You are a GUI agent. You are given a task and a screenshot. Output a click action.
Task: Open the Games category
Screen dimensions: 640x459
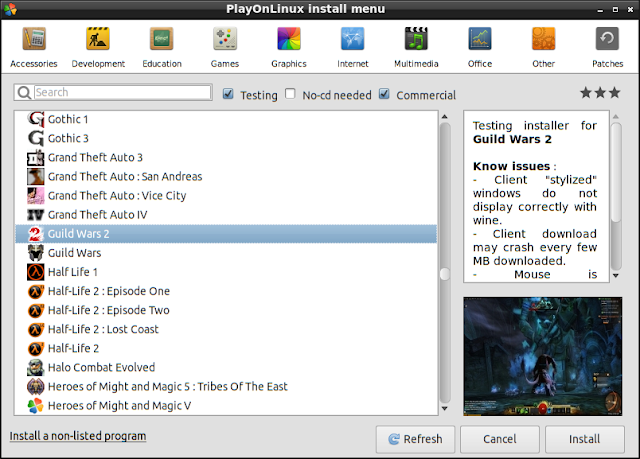(x=225, y=47)
